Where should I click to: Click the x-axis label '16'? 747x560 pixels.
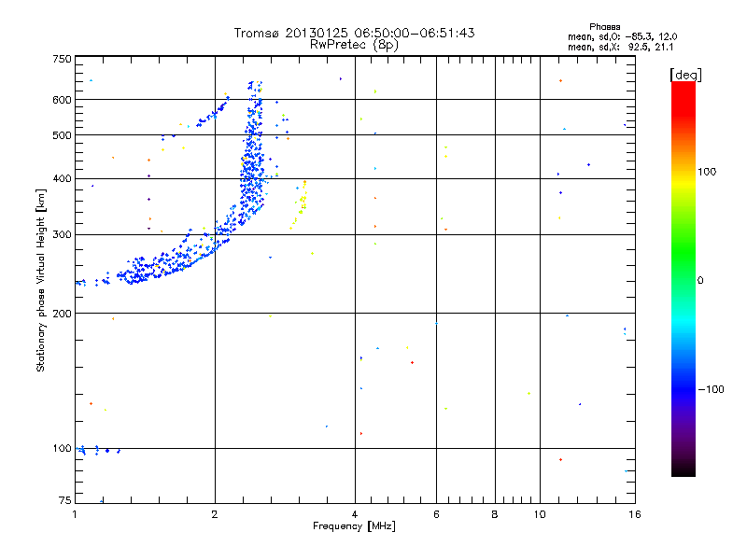click(635, 514)
